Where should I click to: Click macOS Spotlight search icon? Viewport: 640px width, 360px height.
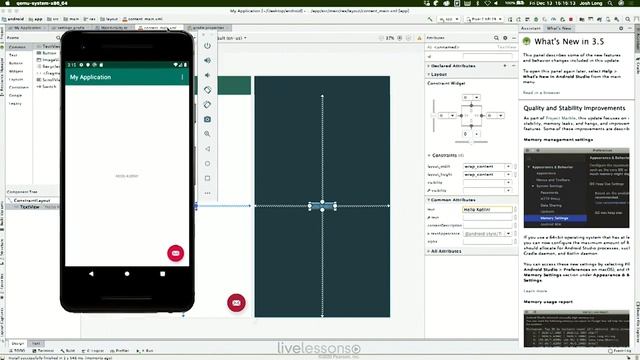610,3
